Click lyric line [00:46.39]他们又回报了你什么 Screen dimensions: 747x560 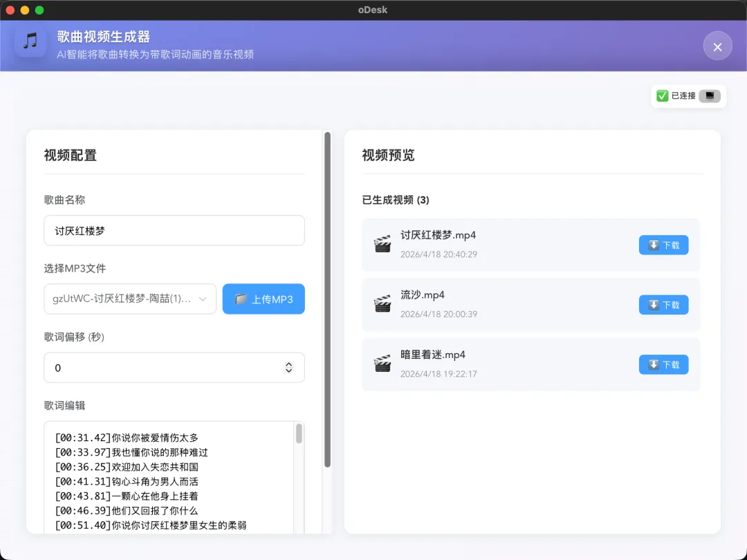(127, 511)
